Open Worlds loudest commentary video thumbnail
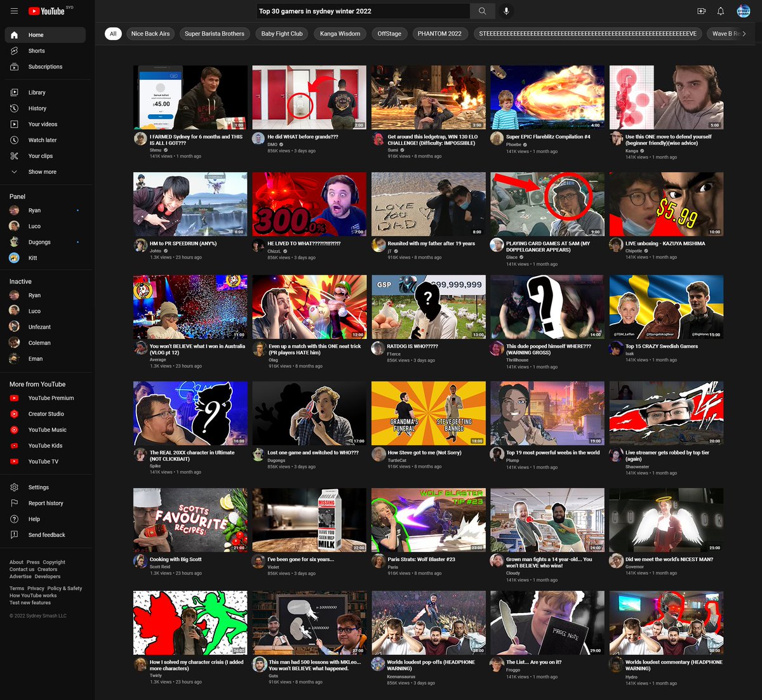762x700 pixels. (666, 623)
